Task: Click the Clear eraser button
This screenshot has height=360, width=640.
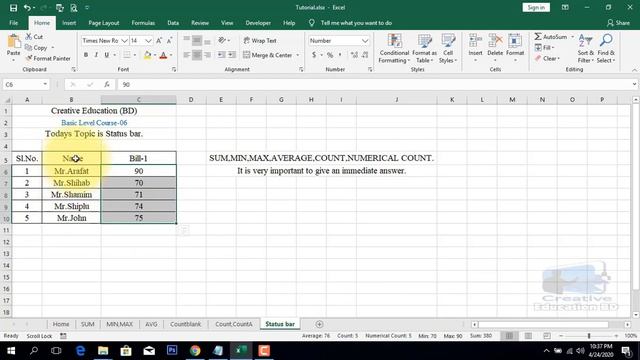Action: [547, 58]
